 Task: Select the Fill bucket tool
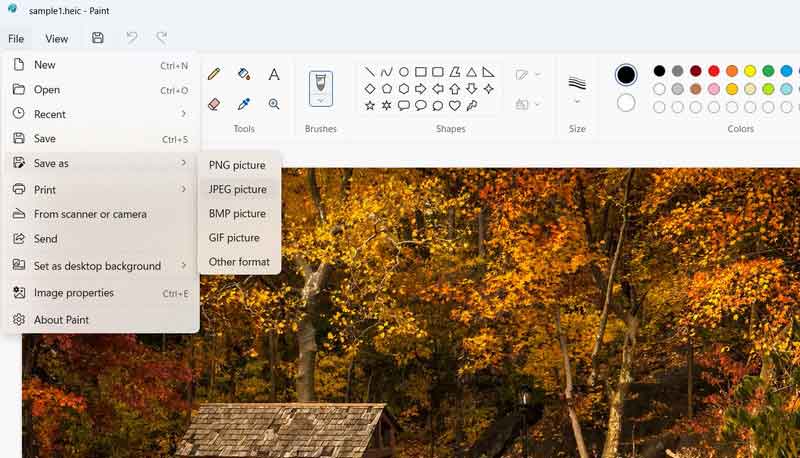(x=244, y=74)
